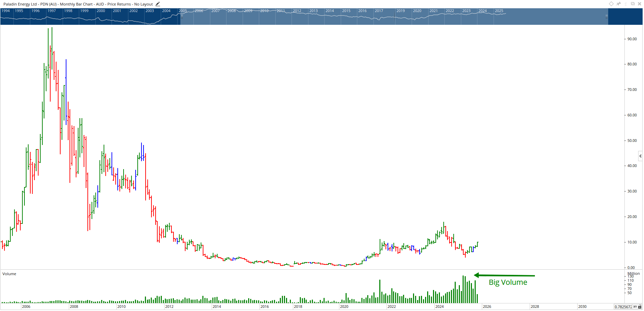Expand the side panel using the left arrow
The width and height of the screenshot is (644, 311).
coord(640,156)
